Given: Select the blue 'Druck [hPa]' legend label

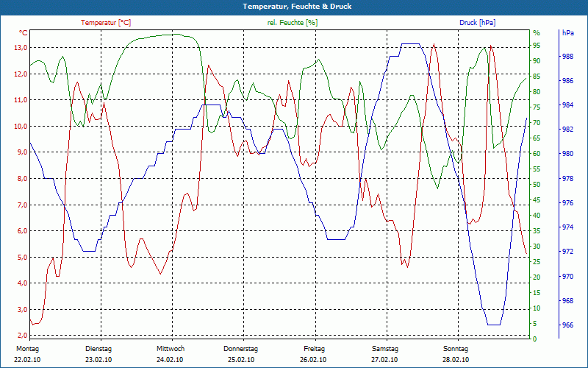Looking at the screenshot, I should click(x=477, y=23).
